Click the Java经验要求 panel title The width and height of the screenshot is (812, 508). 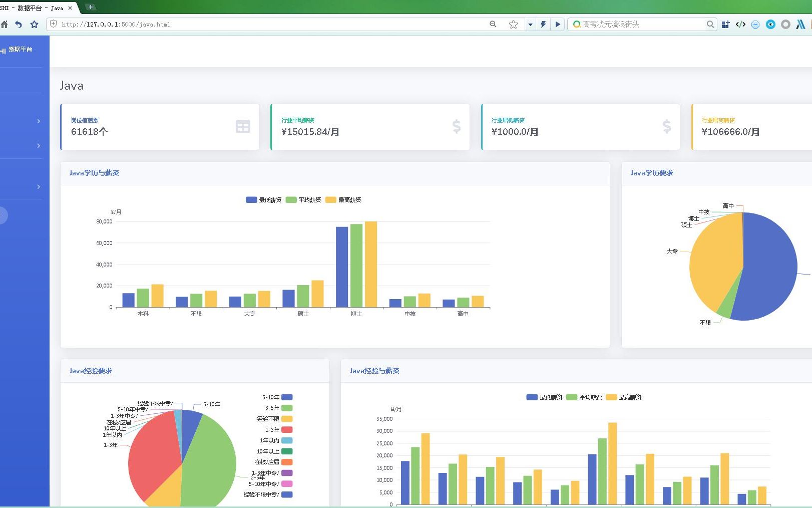click(x=91, y=371)
